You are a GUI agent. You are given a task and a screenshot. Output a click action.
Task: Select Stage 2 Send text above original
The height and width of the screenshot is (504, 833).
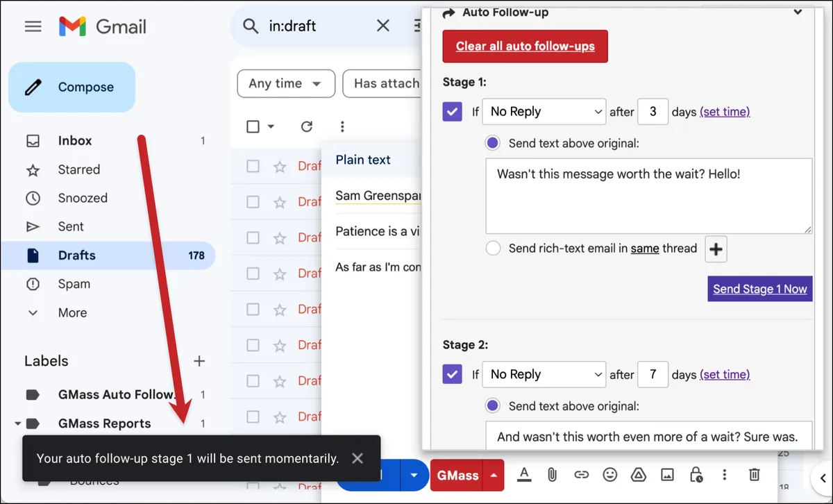click(493, 406)
